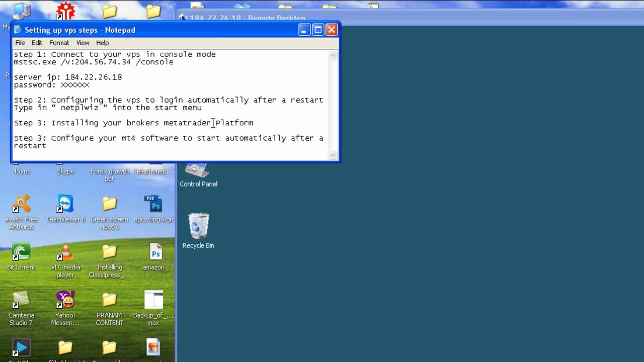Image resolution: width=644 pixels, height=362 pixels.
Task: Select the Control Panel icon in Remote Desktop
Action: pos(198,174)
